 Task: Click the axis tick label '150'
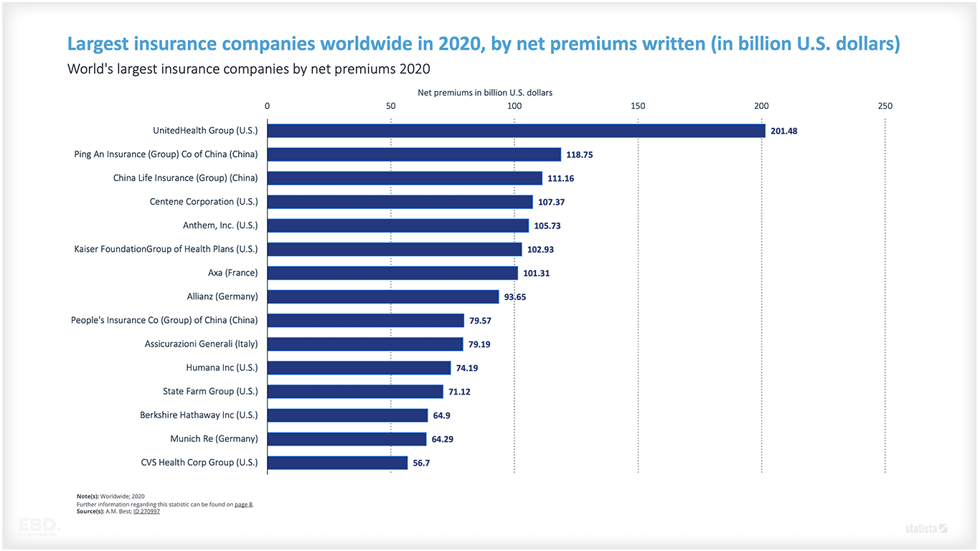click(638, 106)
